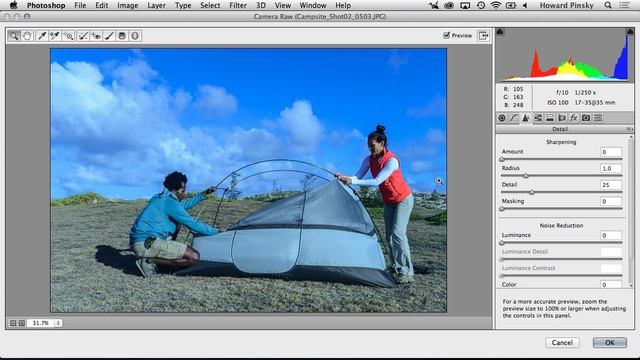Click the zoom in plus button
The height and width of the screenshot is (360, 640).
[22, 323]
